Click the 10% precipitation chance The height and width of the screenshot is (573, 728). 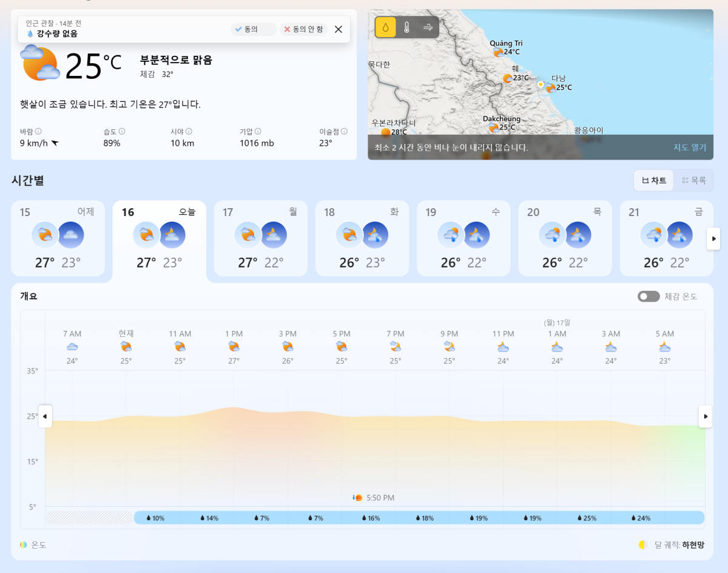coord(155,518)
